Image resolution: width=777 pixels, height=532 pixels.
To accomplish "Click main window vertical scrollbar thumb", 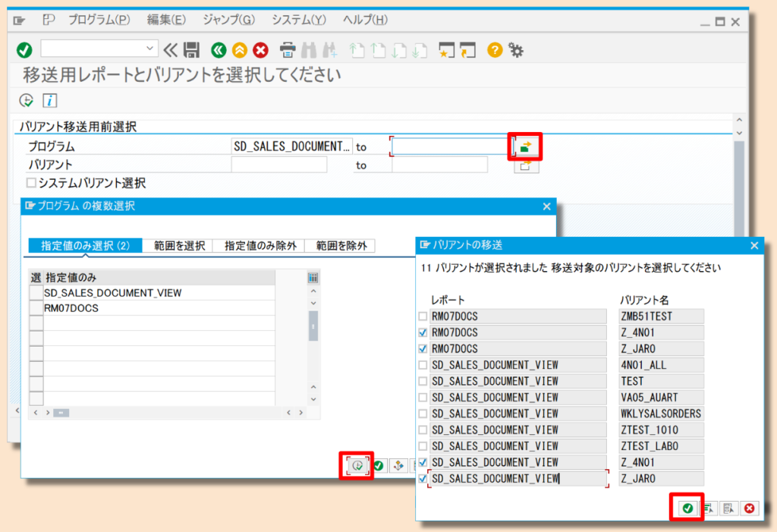I will coord(739,188).
